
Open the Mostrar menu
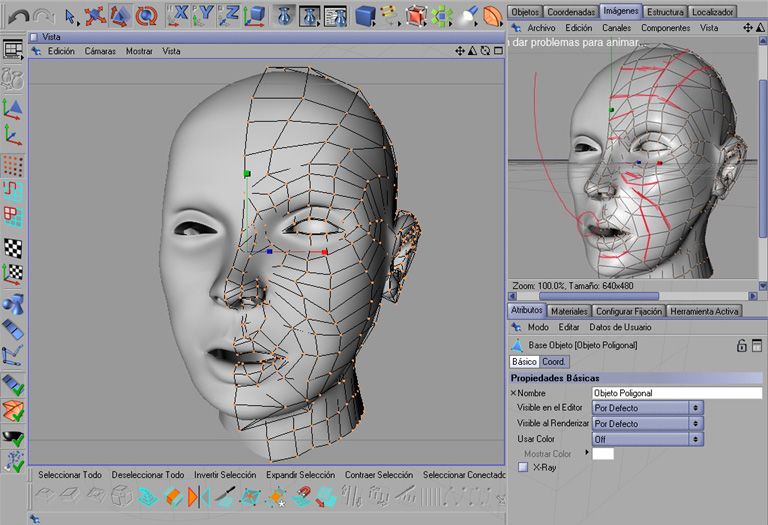click(x=139, y=51)
